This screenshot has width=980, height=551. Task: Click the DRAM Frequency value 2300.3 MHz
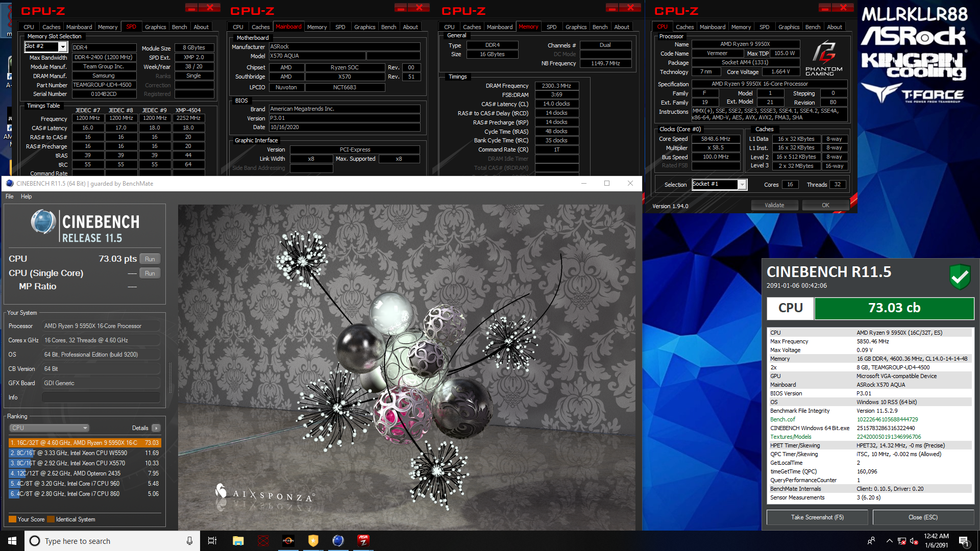pos(556,86)
